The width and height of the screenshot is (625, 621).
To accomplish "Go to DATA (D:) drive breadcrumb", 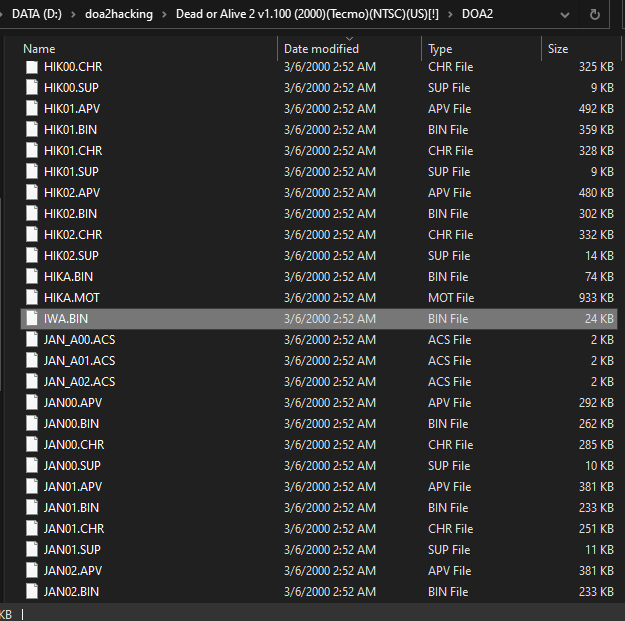I will [37, 14].
